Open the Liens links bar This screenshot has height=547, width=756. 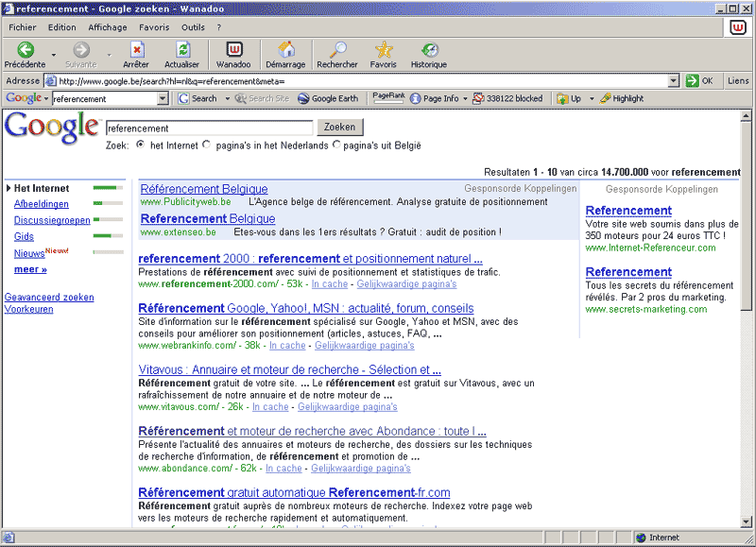(x=738, y=81)
